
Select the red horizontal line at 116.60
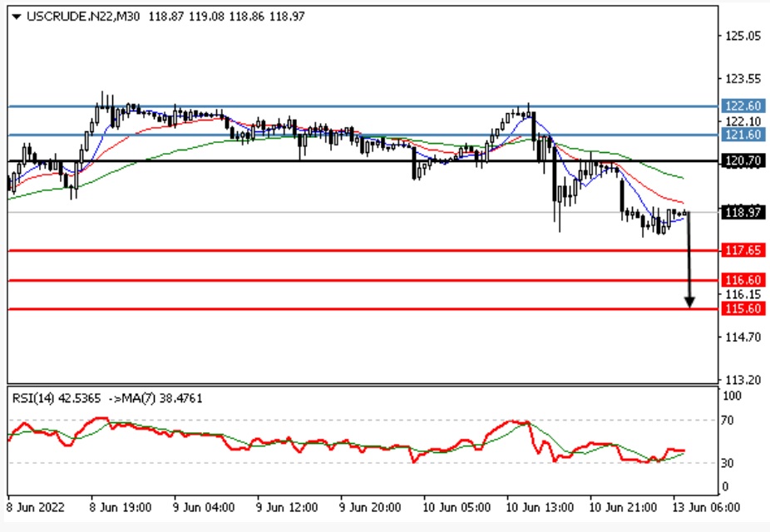(x=363, y=280)
